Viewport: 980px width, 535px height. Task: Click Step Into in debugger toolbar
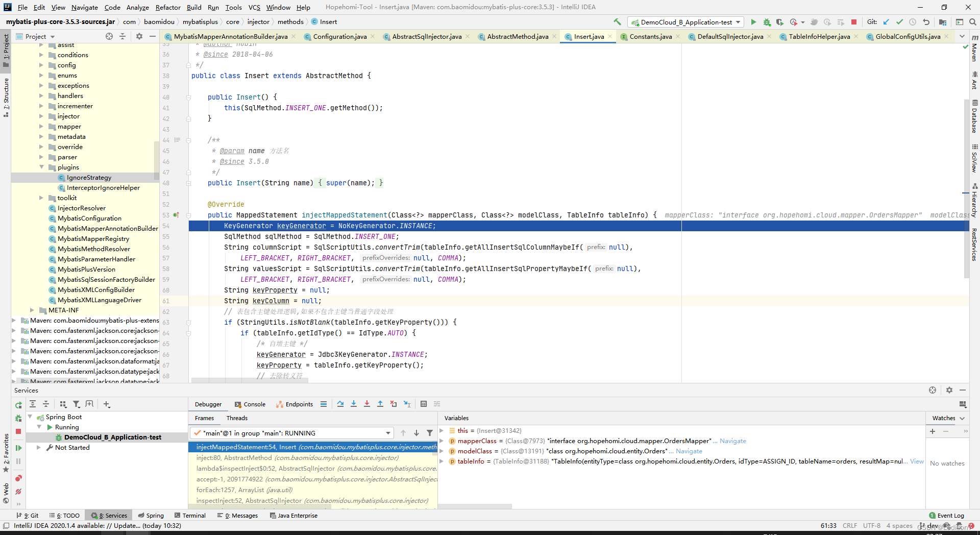click(354, 404)
